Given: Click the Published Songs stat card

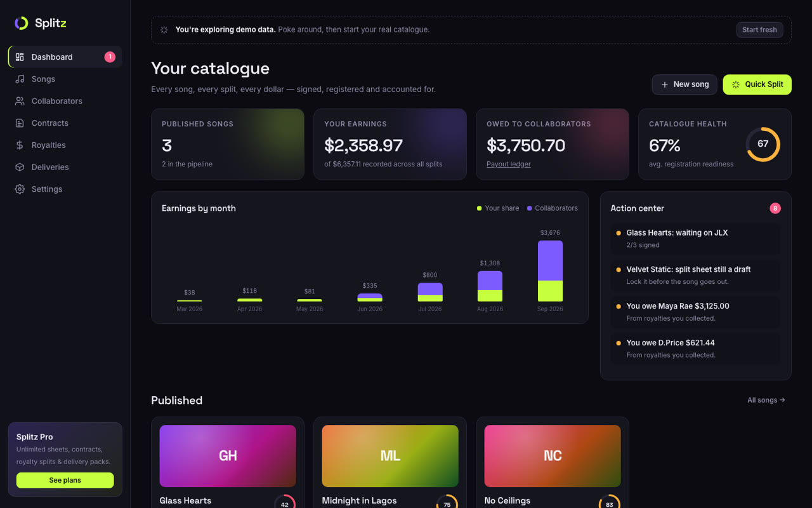Looking at the screenshot, I should 228,144.
